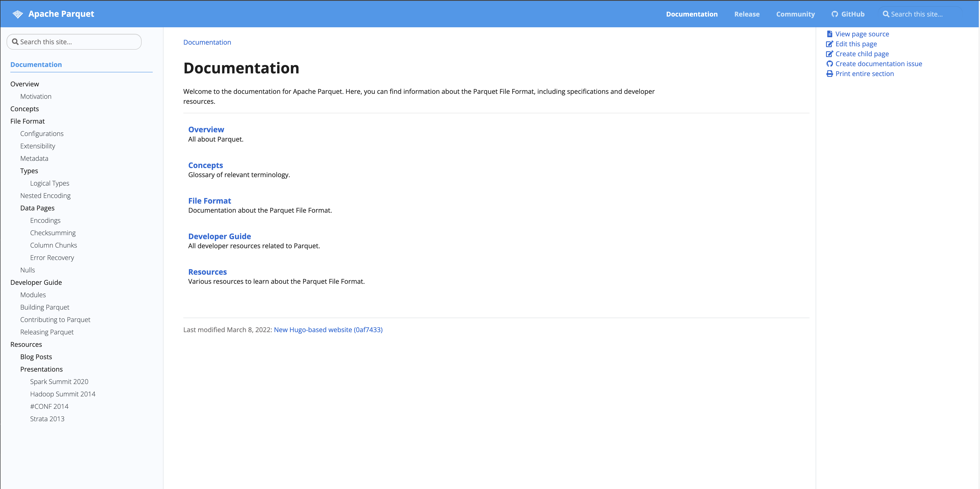
Task: Click the sidebar search magnifier icon
Action: point(15,42)
